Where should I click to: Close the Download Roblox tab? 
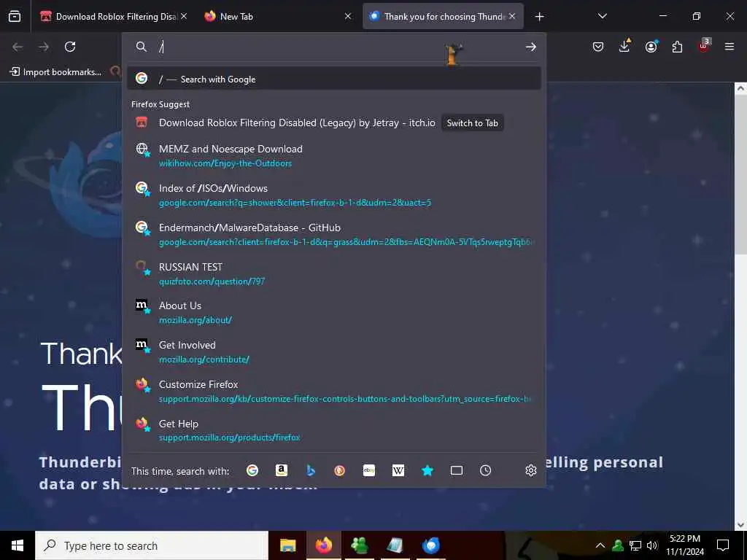pyautogui.click(x=184, y=16)
